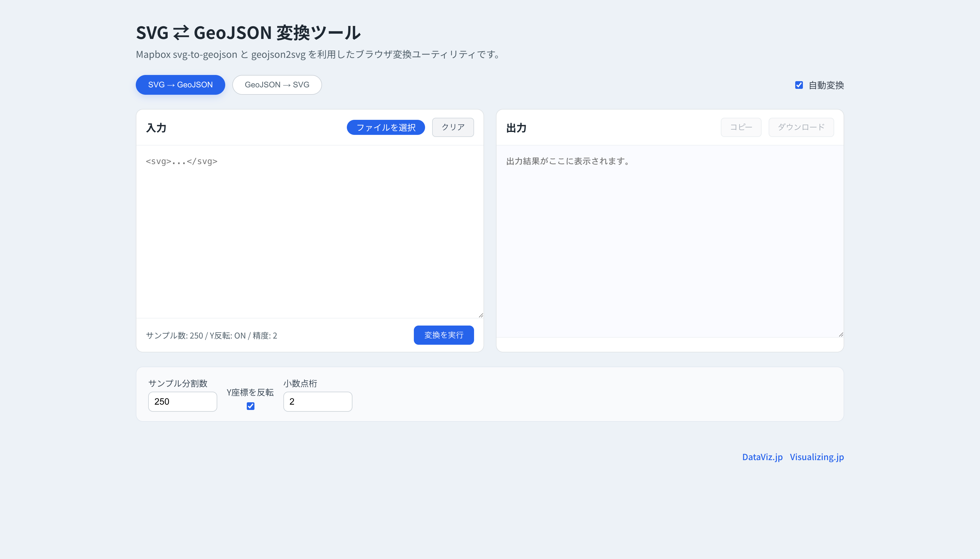Click the ダウンロード output button
The width and height of the screenshot is (980, 559).
pos(801,128)
